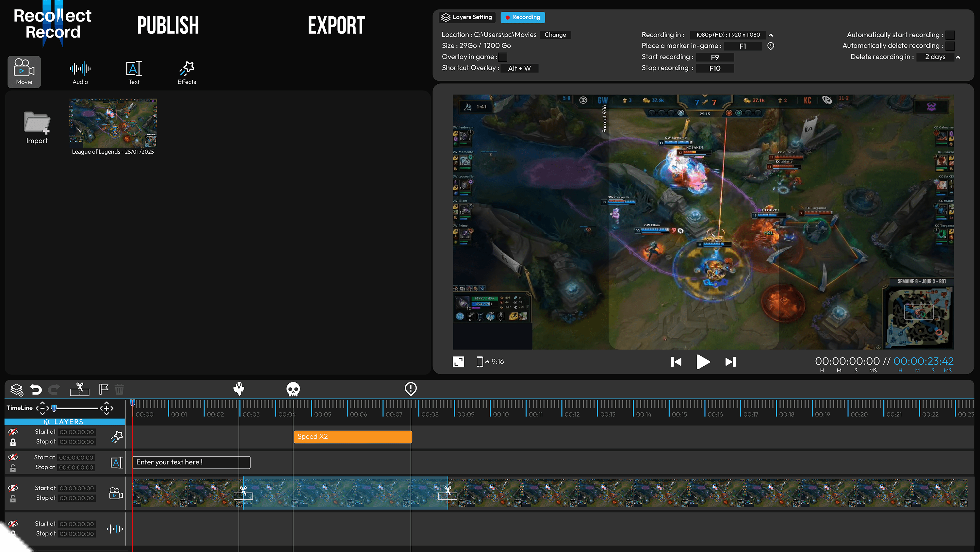Select the 'Enter your text here !' clip
This screenshot has height=552, width=980.
(x=191, y=462)
